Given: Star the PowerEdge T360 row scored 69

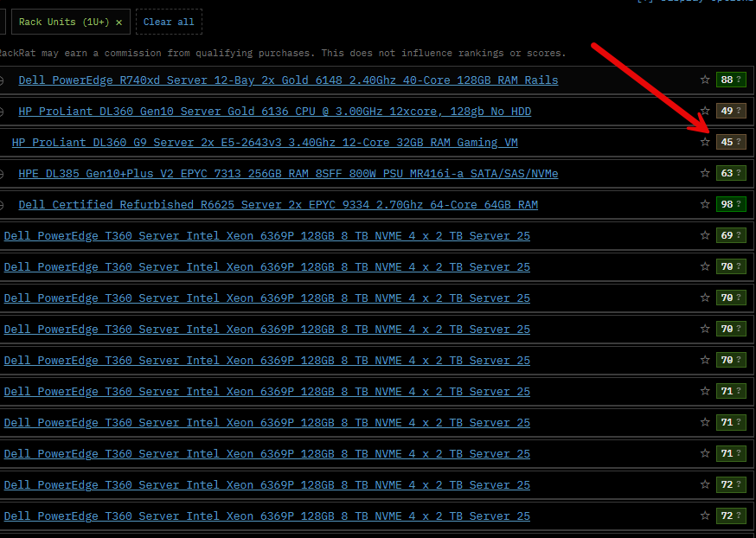Looking at the screenshot, I should click(705, 235).
